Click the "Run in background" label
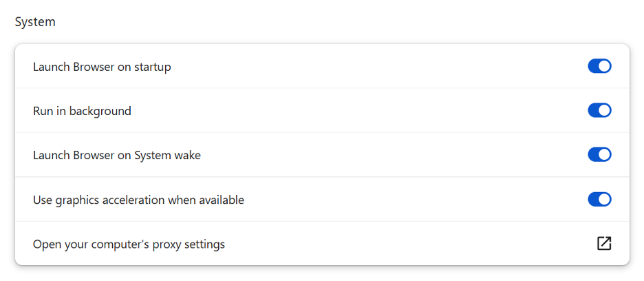The image size is (644, 281). tap(82, 111)
